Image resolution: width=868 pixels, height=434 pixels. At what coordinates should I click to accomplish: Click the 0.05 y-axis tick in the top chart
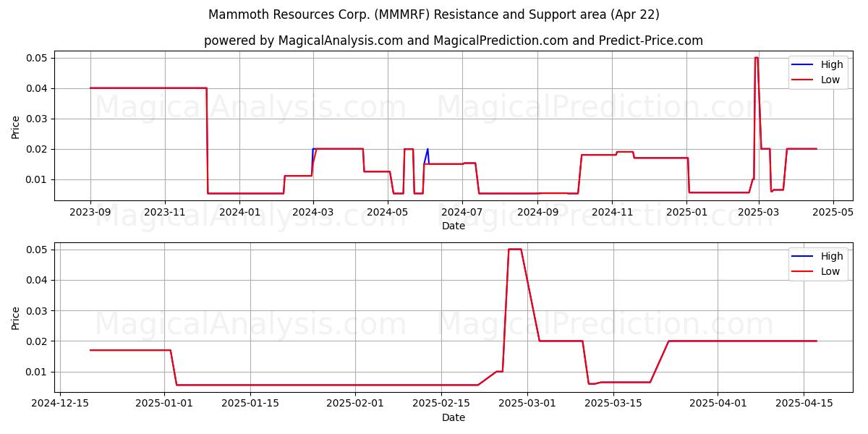[x=37, y=58]
